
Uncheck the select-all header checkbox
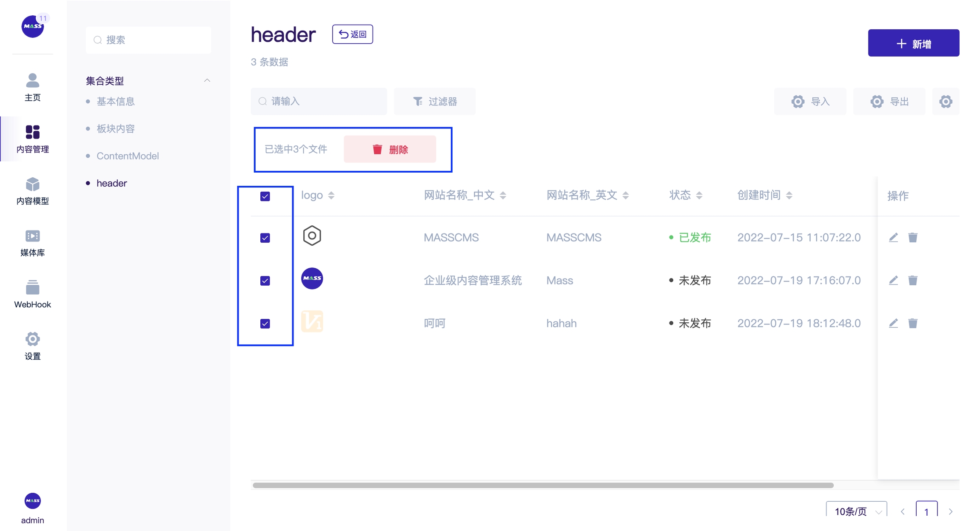(265, 196)
